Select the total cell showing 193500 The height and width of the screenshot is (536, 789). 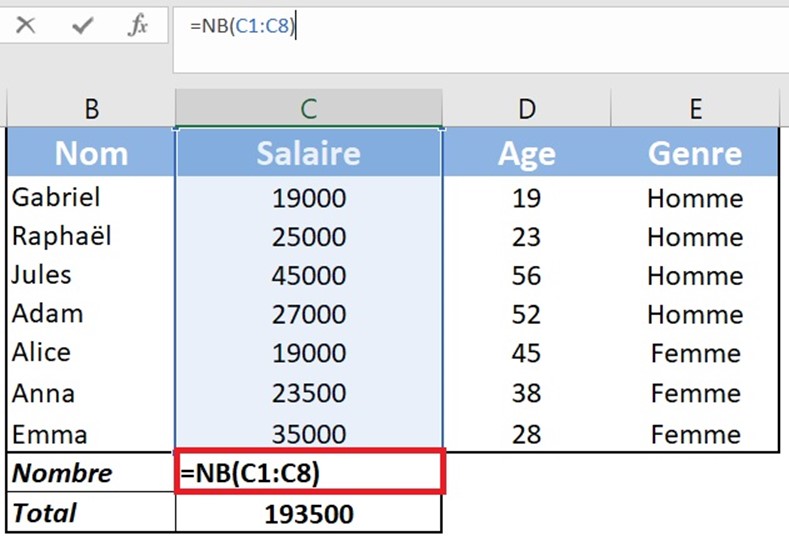(x=308, y=514)
